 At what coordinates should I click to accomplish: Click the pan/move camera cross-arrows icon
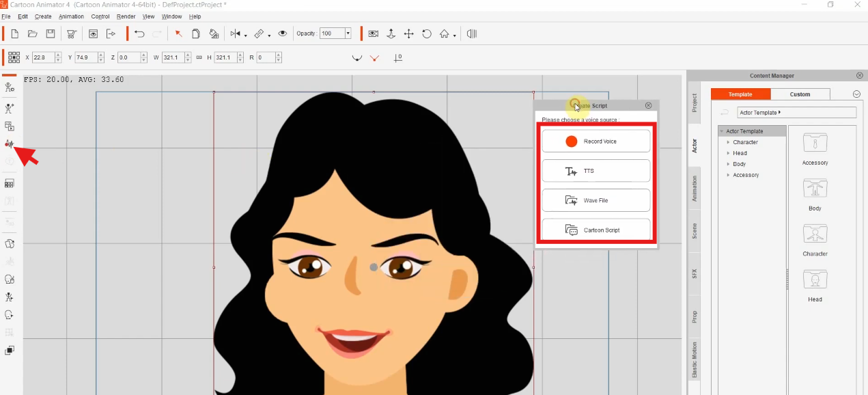409,33
